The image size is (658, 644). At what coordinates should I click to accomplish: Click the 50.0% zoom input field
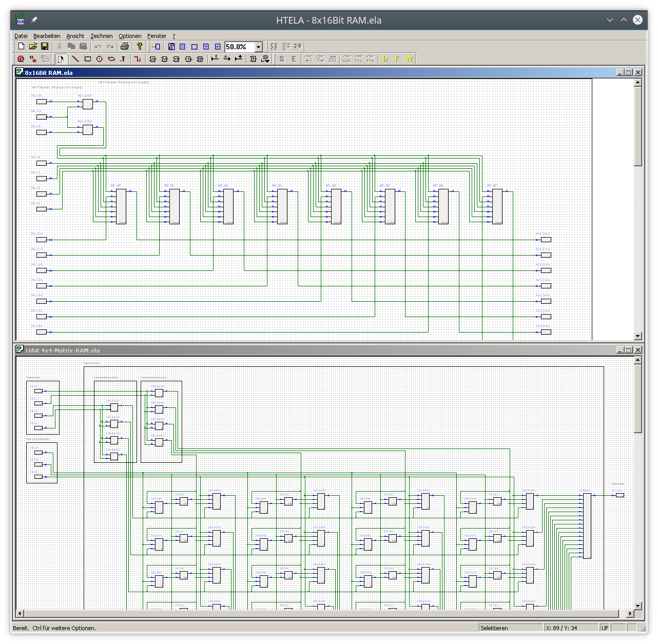(x=240, y=47)
